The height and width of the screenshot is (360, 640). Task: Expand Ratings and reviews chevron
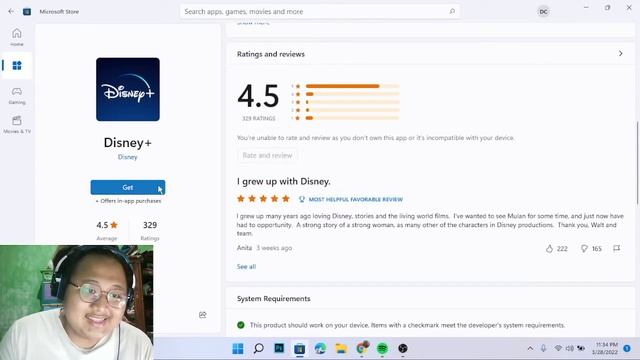(620, 53)
